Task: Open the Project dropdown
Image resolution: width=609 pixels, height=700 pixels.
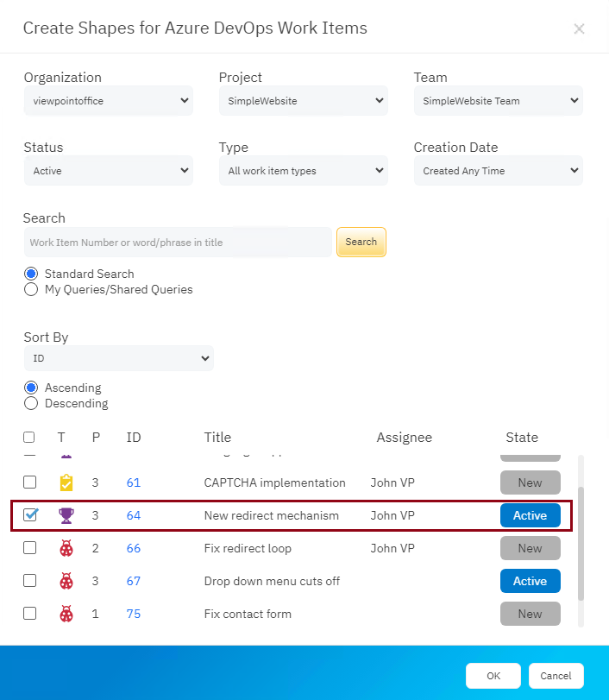Action: 303,100
